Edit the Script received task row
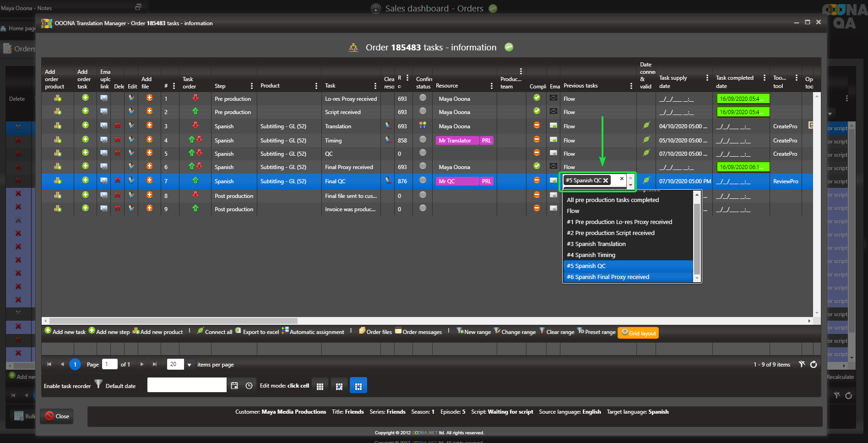The image size is (868, 443). 131,111
